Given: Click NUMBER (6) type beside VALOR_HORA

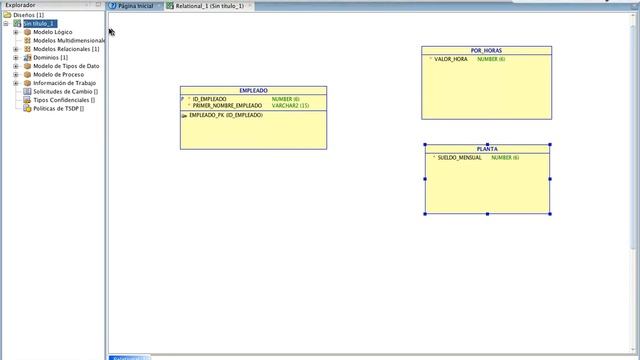Looking at the screenshot, I should 491,59.
